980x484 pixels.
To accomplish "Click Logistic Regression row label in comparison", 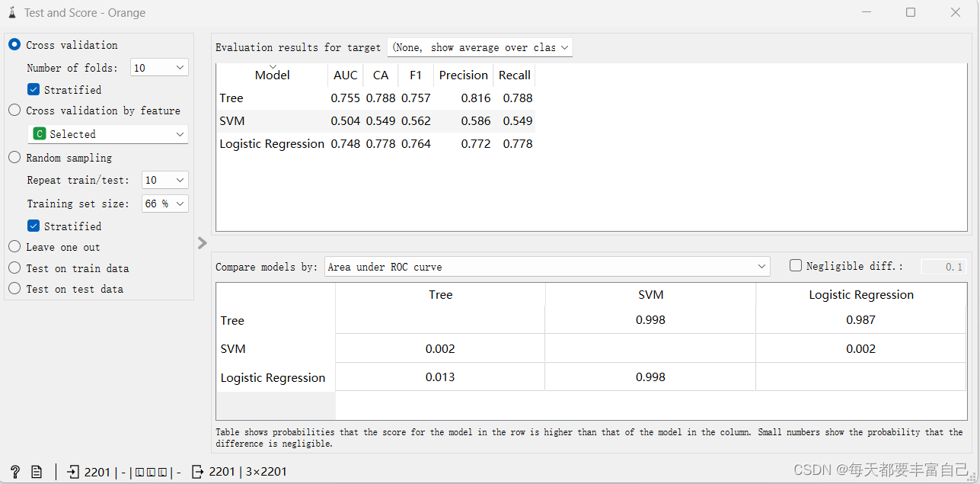I will point(273,377).
